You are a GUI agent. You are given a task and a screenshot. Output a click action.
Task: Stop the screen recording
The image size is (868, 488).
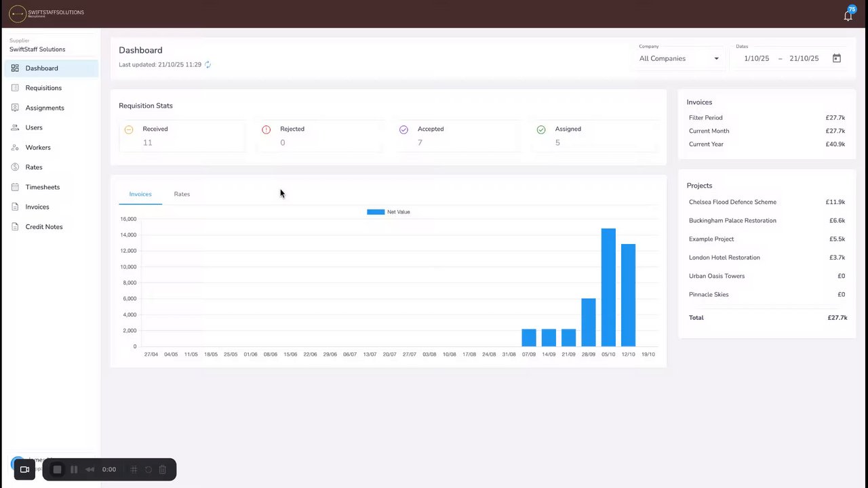[57, 469]
